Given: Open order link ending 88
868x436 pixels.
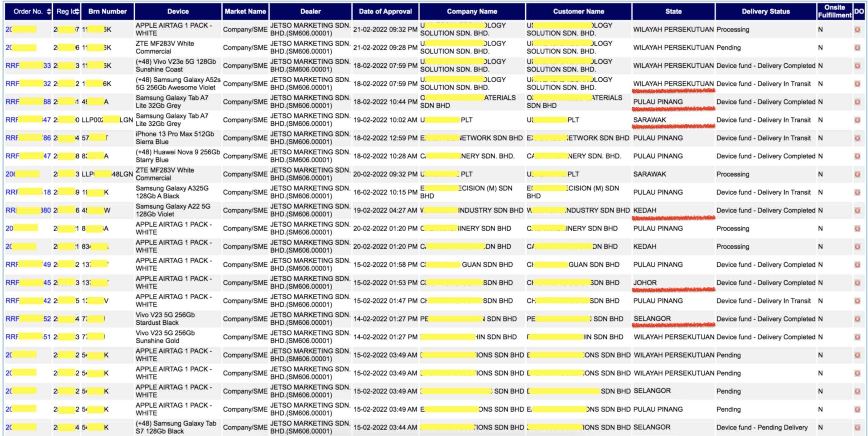Looking at the screenshot, I should (x=28, y=102).
